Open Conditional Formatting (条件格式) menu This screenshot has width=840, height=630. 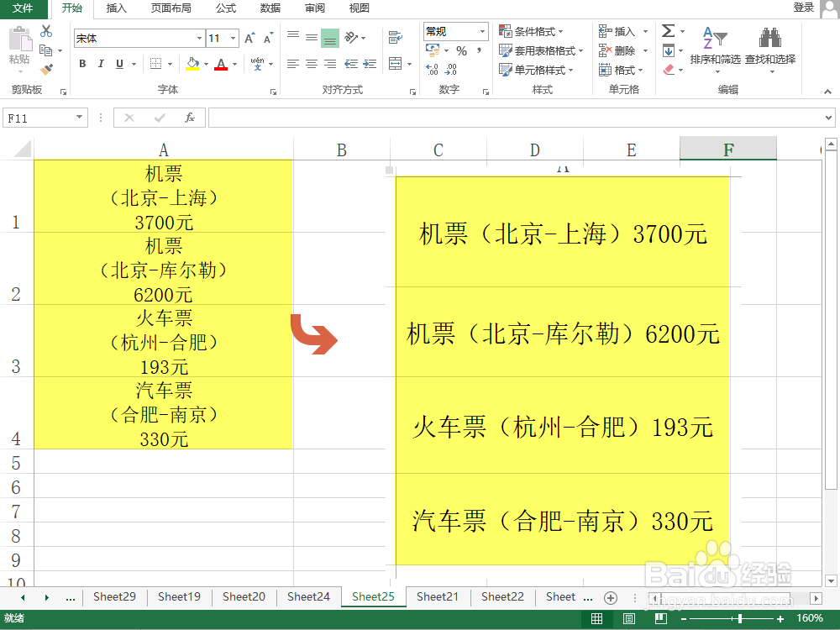click(x=532, y=32)
